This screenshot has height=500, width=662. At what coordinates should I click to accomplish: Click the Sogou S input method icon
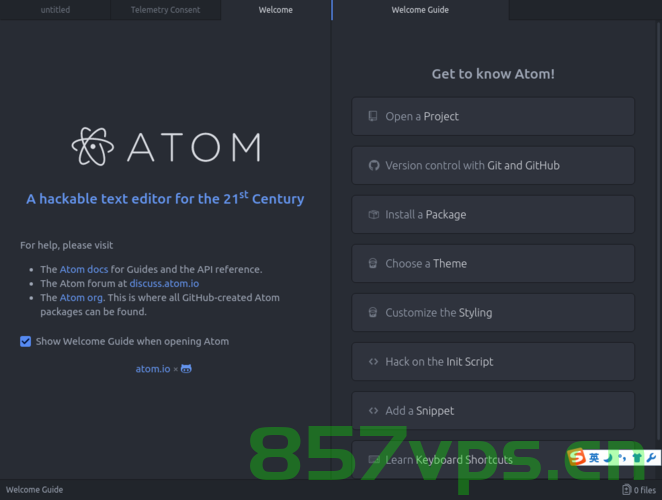coord(577,457)
